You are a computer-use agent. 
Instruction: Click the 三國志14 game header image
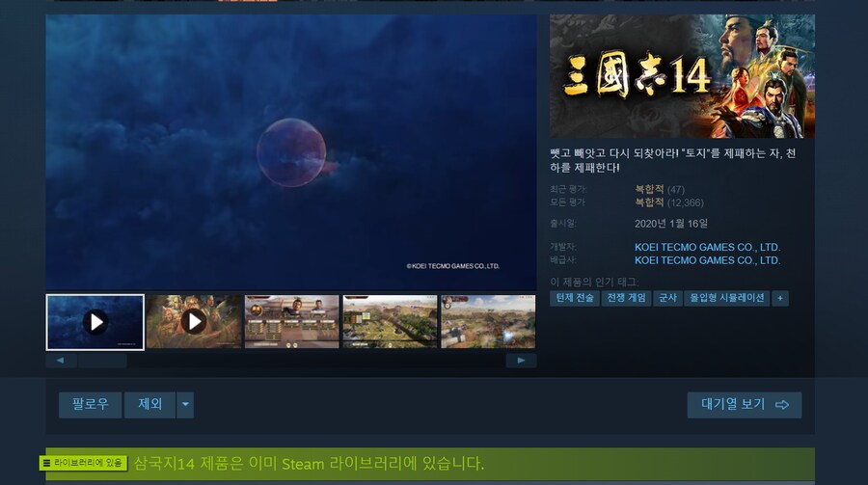pyautogui.click(x=682, y=76)
